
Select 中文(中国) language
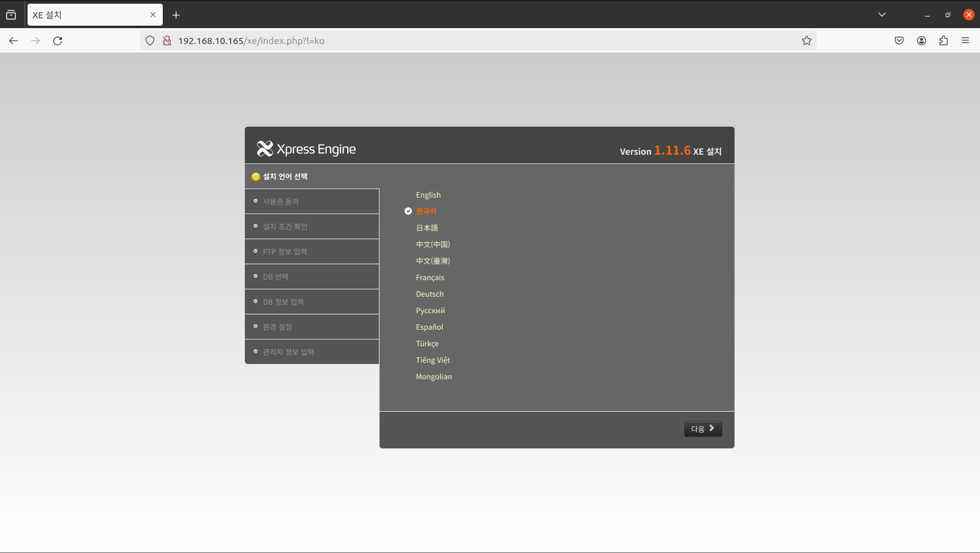coord(433,245)
